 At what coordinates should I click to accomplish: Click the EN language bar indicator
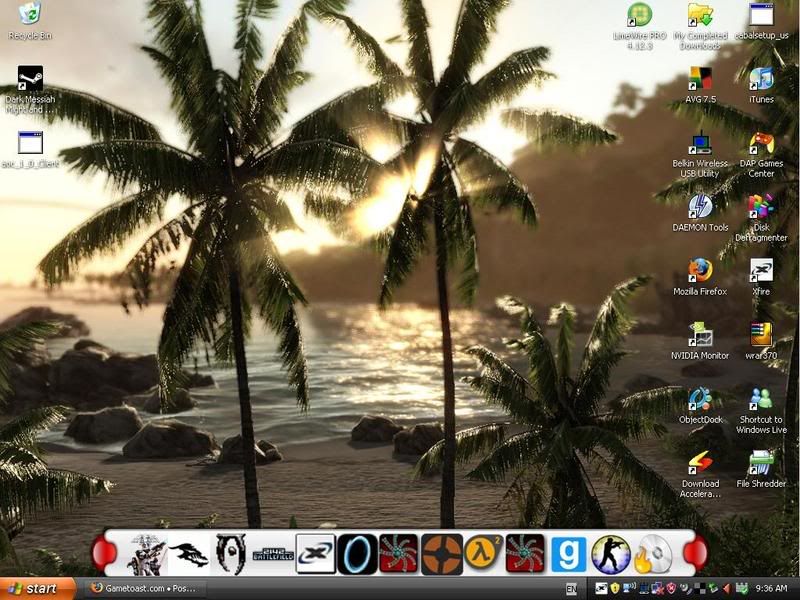(x=571, y=589)
